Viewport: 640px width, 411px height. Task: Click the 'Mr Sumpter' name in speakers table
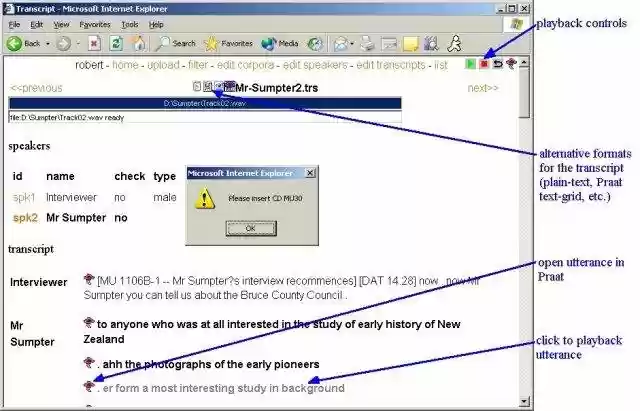pos(76,218)
